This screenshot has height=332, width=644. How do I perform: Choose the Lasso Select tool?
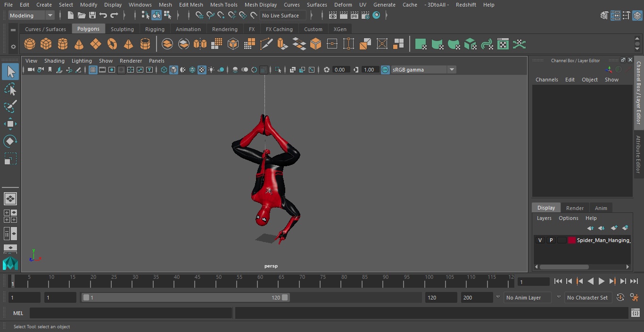pyautogui.click(x=10, y=89)
